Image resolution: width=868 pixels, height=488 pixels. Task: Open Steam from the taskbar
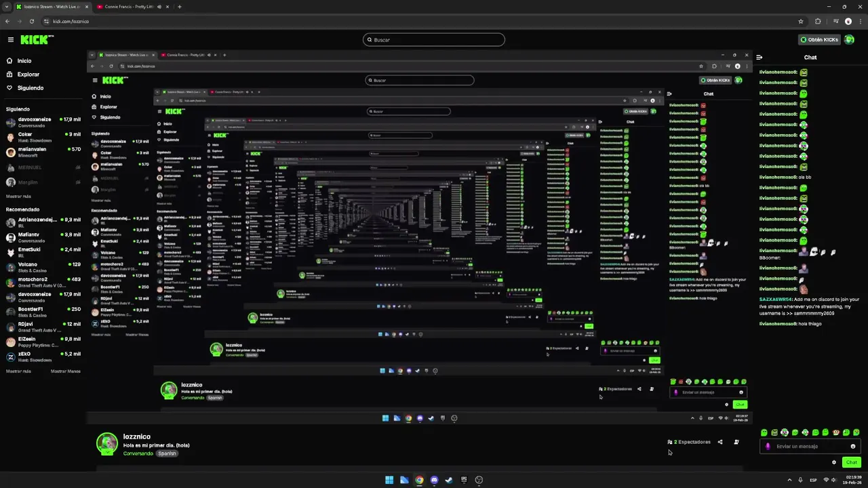coord(449,480)
